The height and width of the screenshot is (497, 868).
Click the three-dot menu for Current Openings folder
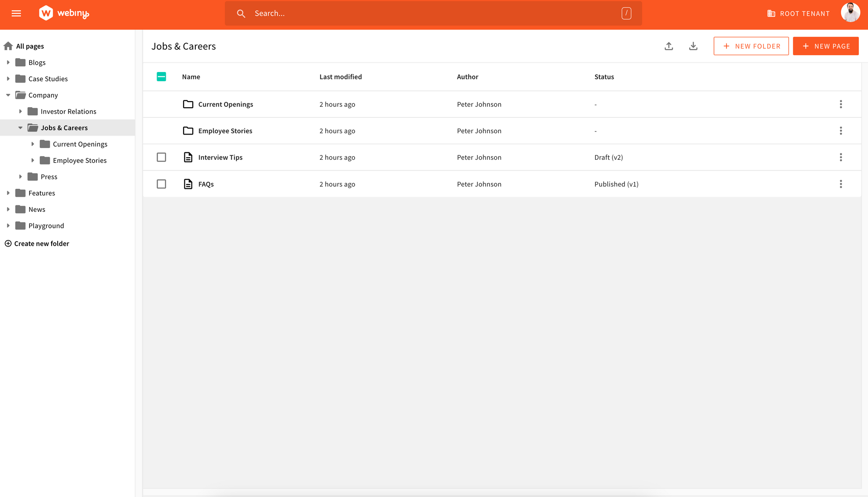(841, 104)
